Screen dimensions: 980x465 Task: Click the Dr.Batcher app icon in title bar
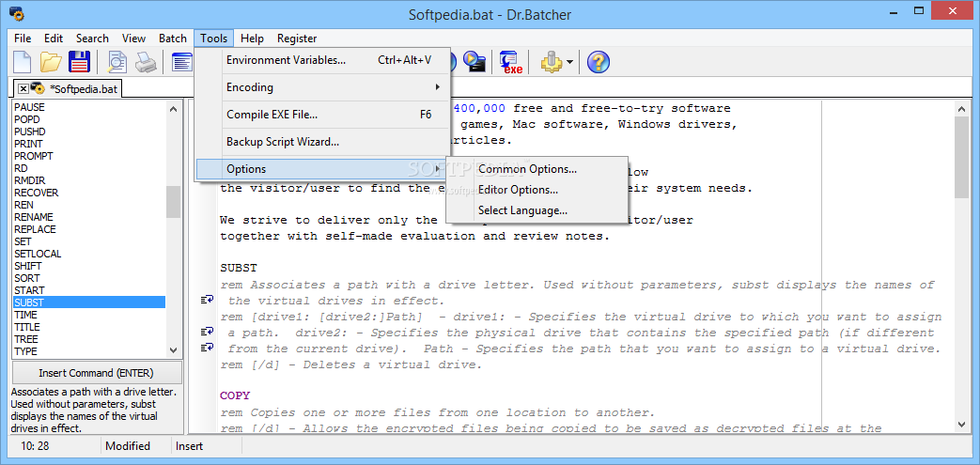tap(16, 12)
